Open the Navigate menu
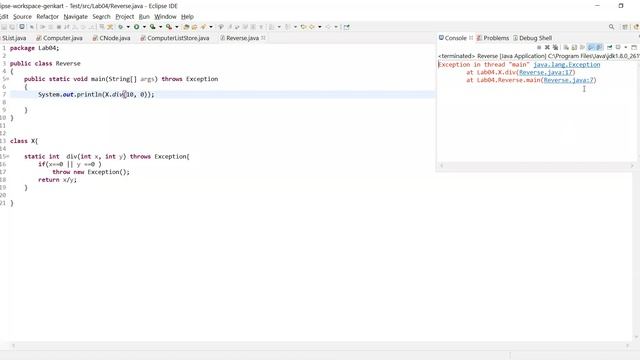640x360 pixels. pos(76,17)
